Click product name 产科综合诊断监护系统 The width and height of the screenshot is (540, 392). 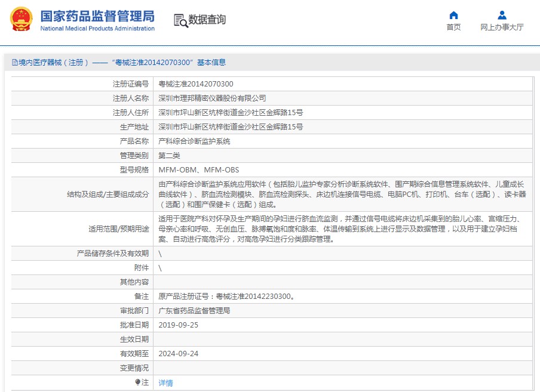(x=194, y=141)
